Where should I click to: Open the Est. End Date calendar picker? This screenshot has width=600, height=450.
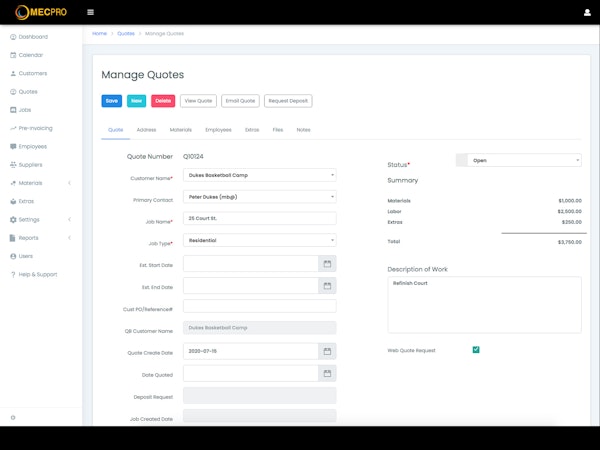tap(327, 285)
